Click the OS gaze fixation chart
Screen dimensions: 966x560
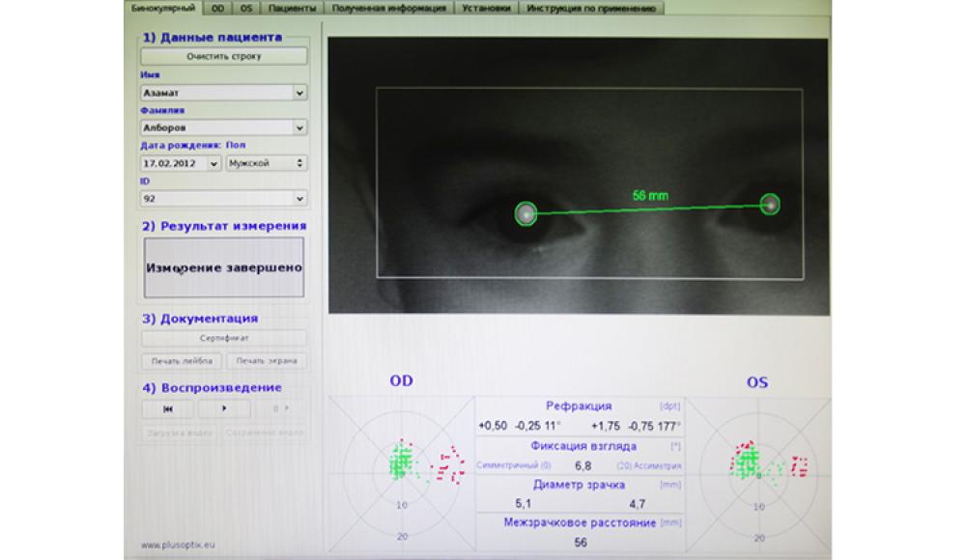[x=757, y=474]
